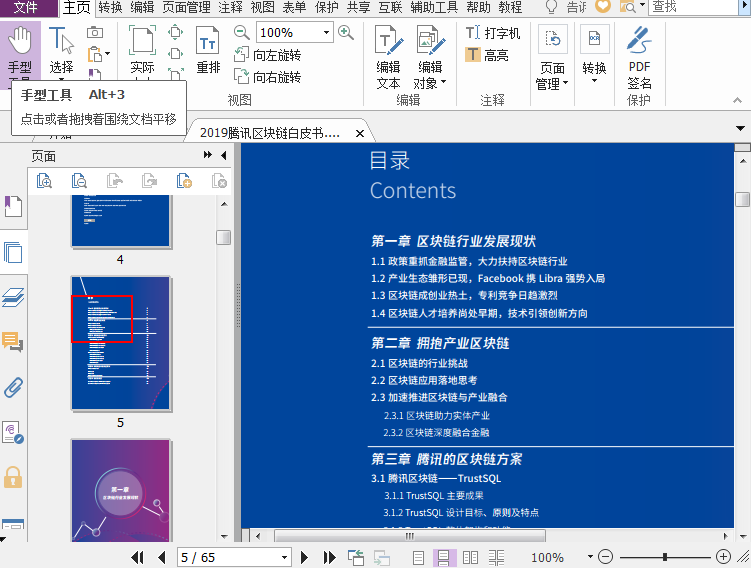This screenshot has height=568, width=751.
Task: Choose the Select (选择) text tool
Action: (61, 54)
